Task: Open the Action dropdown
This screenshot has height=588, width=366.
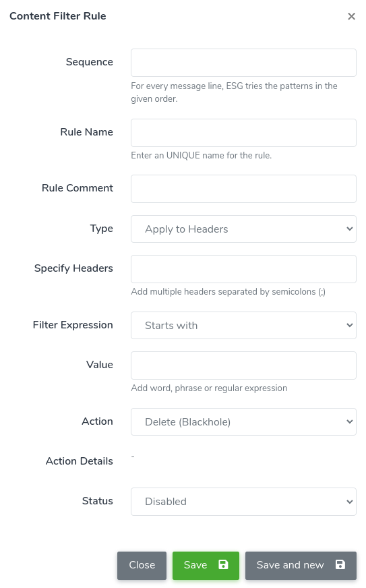Action: (x=243, y=421)
